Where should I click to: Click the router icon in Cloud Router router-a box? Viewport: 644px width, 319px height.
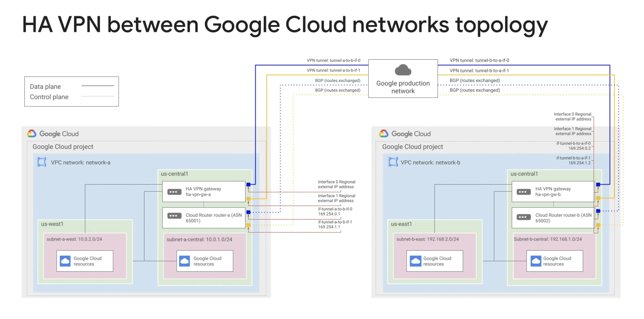click(174, 216)
